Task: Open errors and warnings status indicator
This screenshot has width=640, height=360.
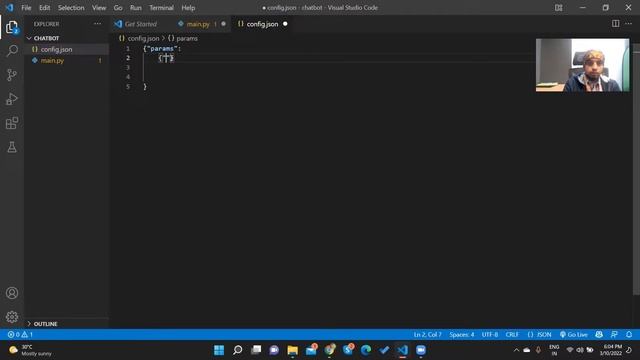Action: 20,334
